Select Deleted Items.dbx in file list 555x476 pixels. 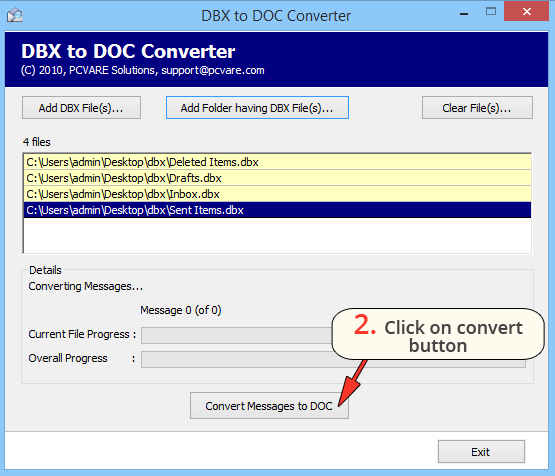tap(278, 162)
